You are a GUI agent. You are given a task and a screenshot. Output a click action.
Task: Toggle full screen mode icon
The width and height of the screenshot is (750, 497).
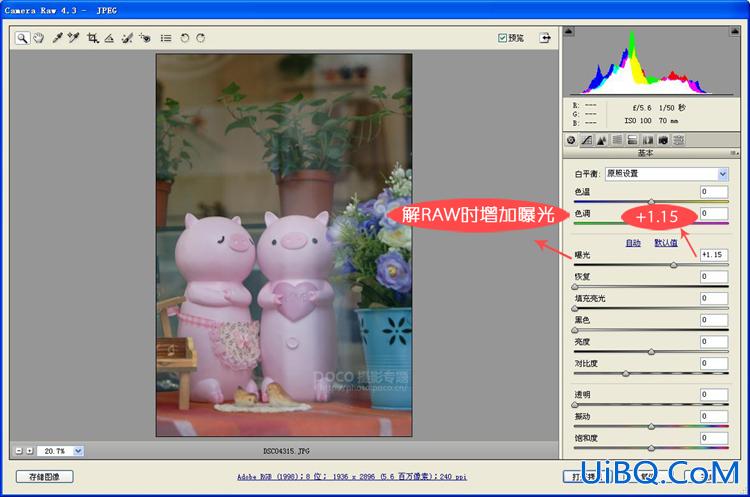pos(545,38)
